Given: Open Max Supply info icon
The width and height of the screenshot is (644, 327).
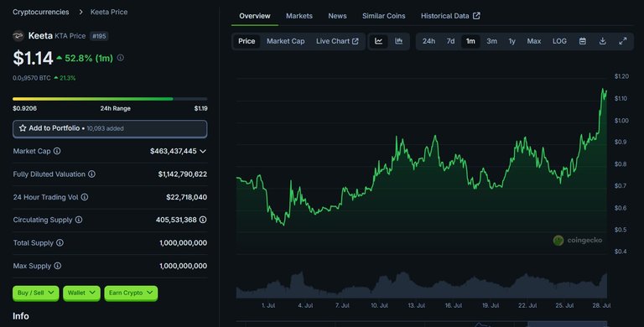Looking at the screenshot, I should [x=58, y=266].
